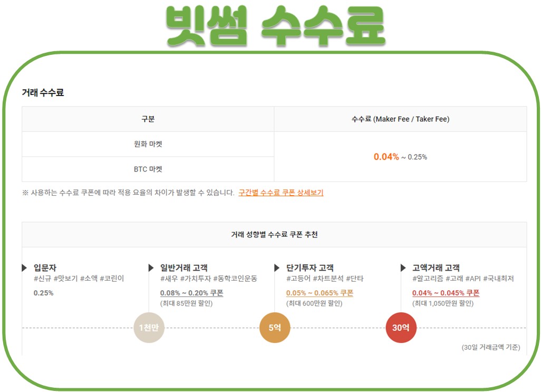Click the ※ 사용하는 수수료 쿠폰 notice text
The width and height of the screenshot is (541, 392).
coord(128,193)
